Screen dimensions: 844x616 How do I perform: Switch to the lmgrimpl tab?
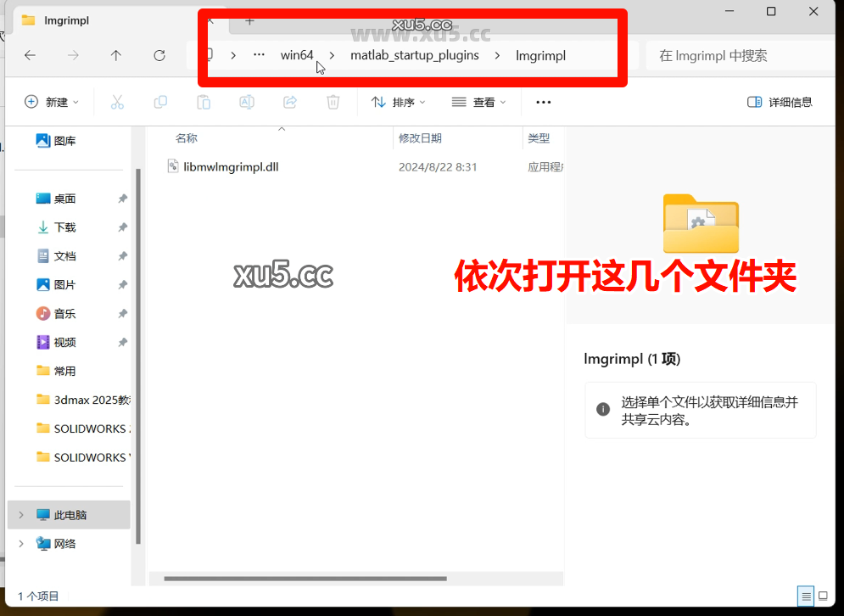[68, 20]
